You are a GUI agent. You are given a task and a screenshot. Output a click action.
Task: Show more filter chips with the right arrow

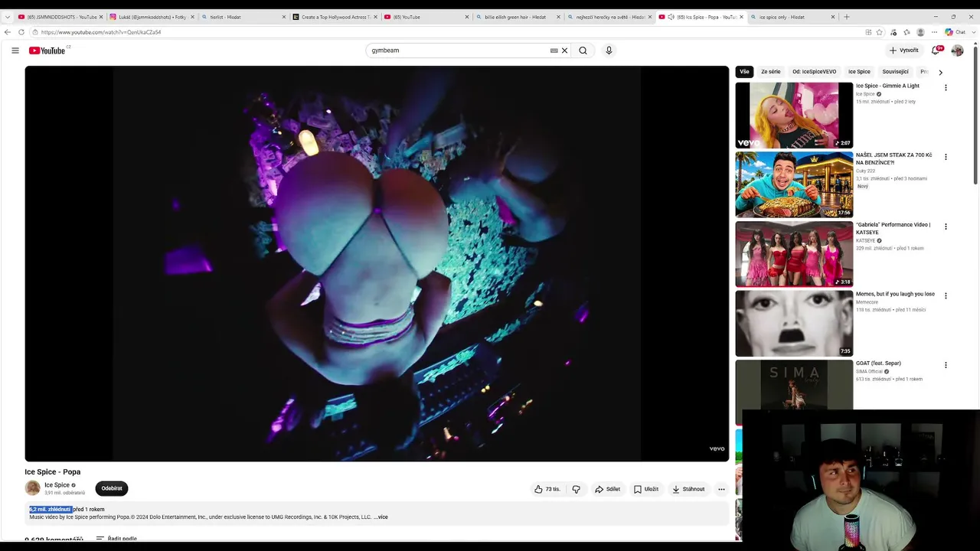coord(940,72)
